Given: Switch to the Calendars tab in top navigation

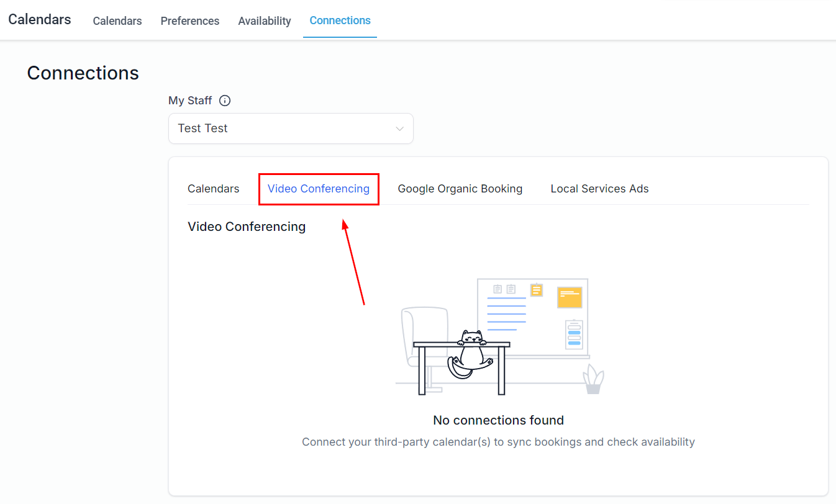Looking at the screenshot, I should click(x=117, y=21).
